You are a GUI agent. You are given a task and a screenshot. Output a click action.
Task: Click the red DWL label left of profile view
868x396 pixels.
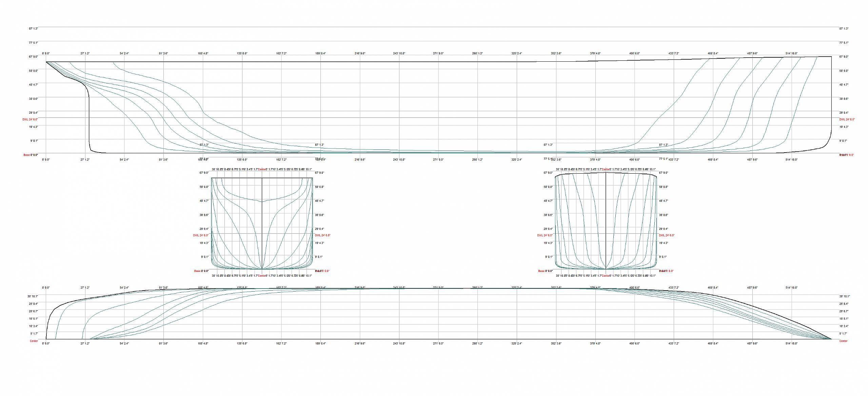point(30,119)
